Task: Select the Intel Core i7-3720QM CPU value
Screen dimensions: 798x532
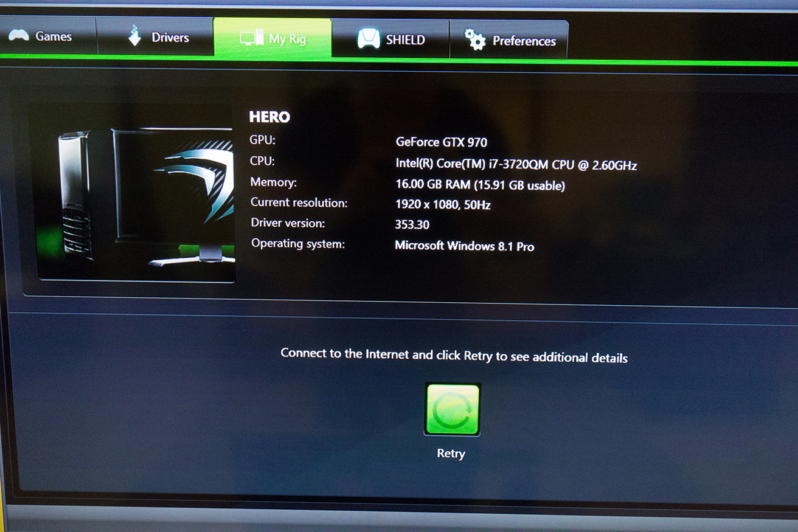Action: click(516, 164)
